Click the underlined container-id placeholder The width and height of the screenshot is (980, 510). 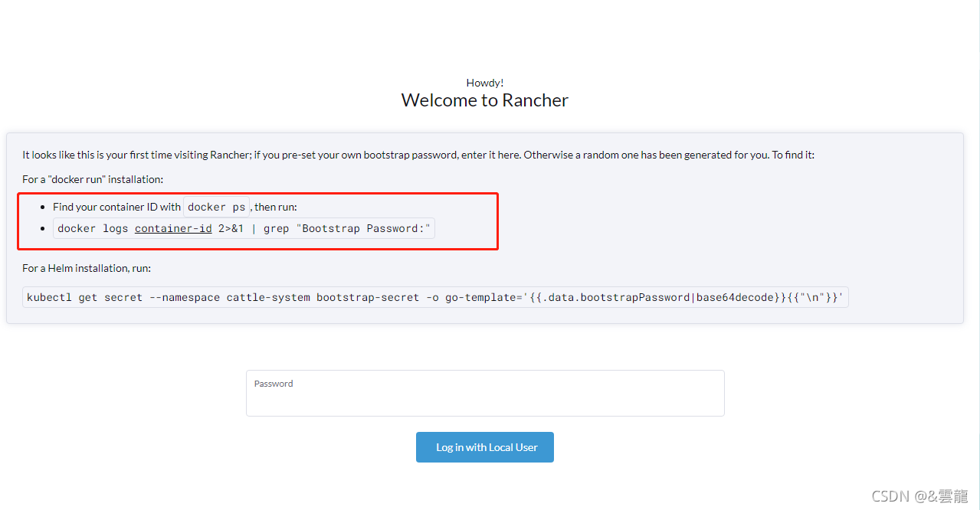pos(173,228)
